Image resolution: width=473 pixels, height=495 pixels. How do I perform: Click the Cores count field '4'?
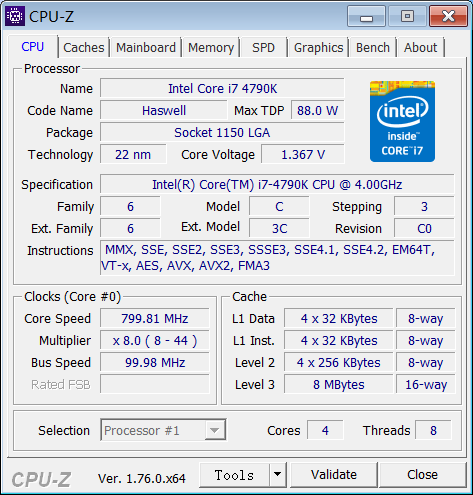click(325, 430)
